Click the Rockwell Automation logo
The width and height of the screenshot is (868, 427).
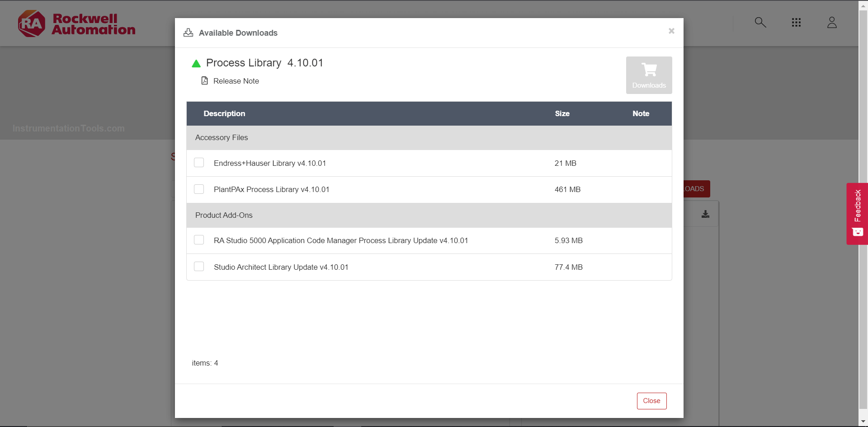click(77, 23)
